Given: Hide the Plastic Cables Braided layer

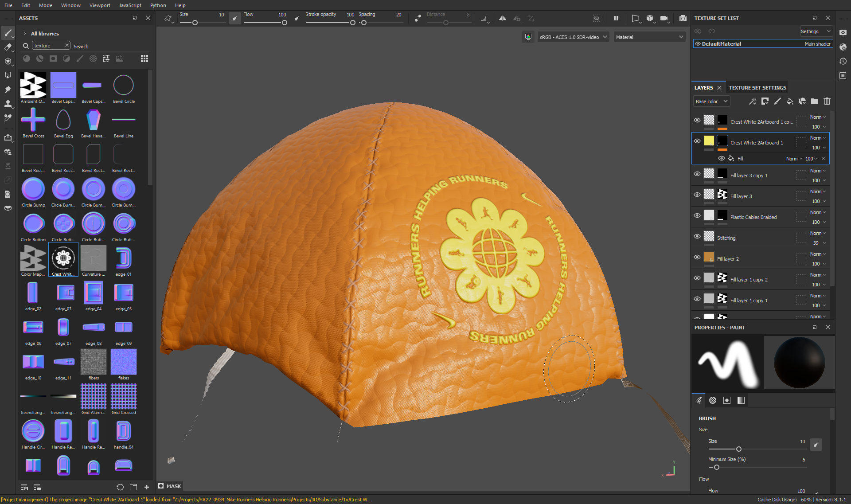Looking at the screenshot, I should coord(697,215).
